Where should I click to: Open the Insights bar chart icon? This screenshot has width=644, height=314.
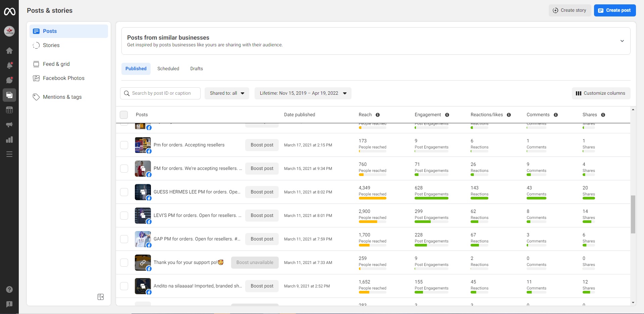tap(9, 139)
